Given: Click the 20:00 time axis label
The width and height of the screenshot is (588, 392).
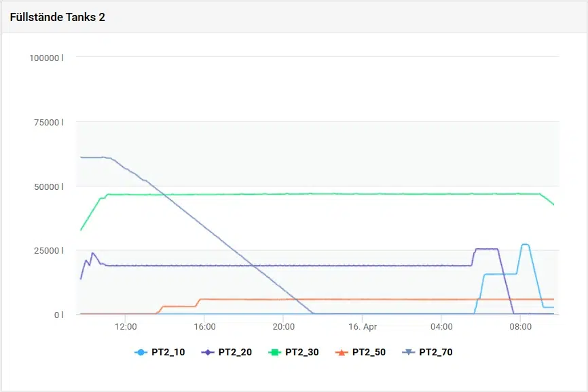Looking at the screenshot, I should tap(283, 326).
